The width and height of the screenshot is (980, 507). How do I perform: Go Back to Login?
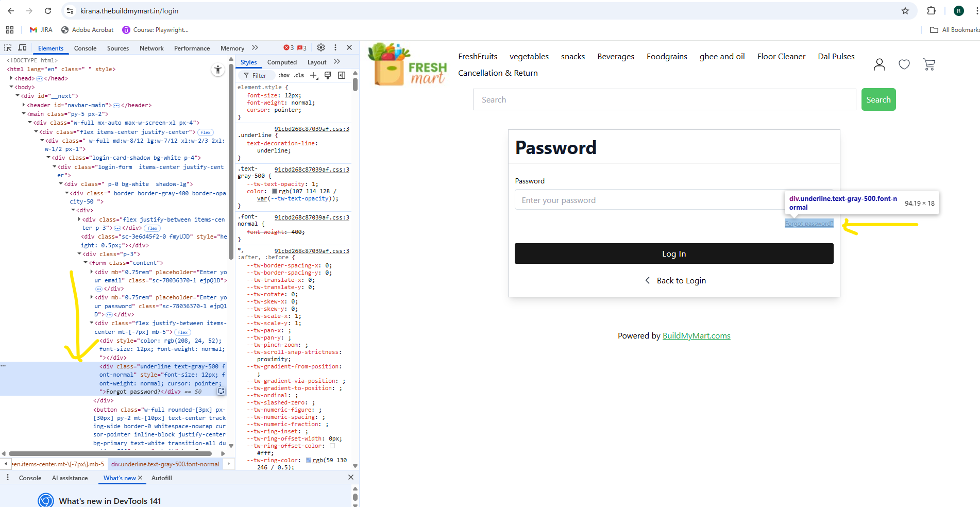[x=675, y=281]
